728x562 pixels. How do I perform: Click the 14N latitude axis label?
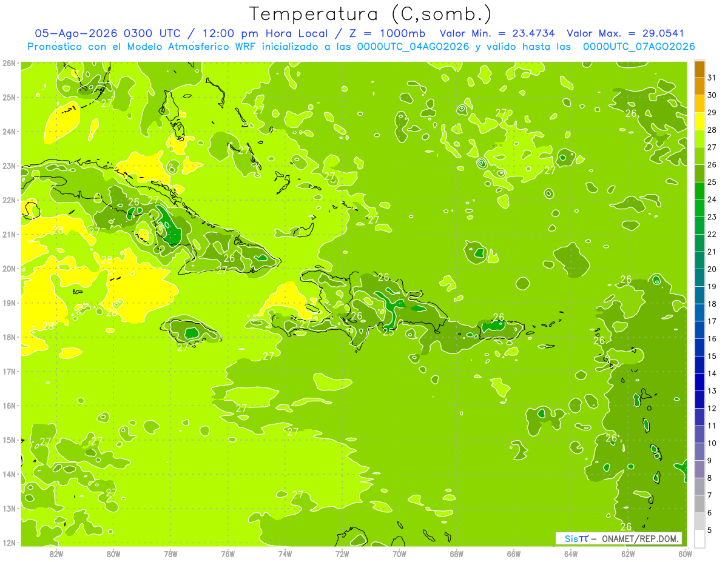click(8, 474)
